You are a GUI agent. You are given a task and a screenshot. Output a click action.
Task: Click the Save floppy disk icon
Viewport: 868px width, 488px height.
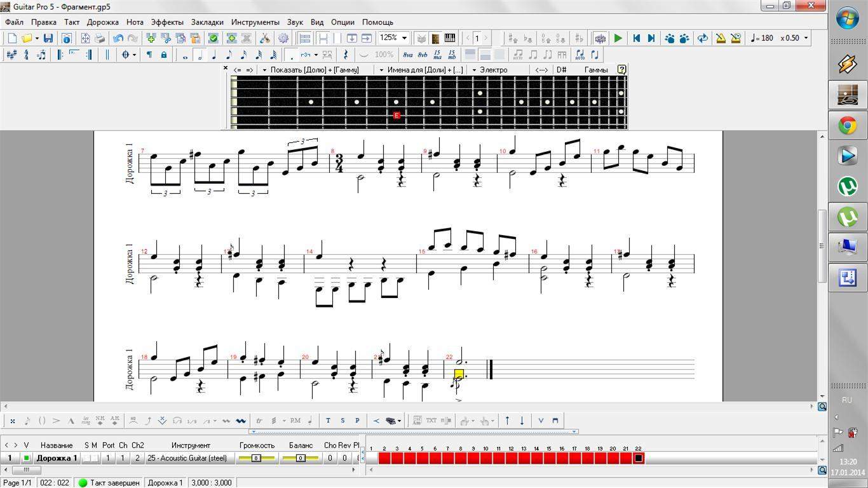[48, 38]
